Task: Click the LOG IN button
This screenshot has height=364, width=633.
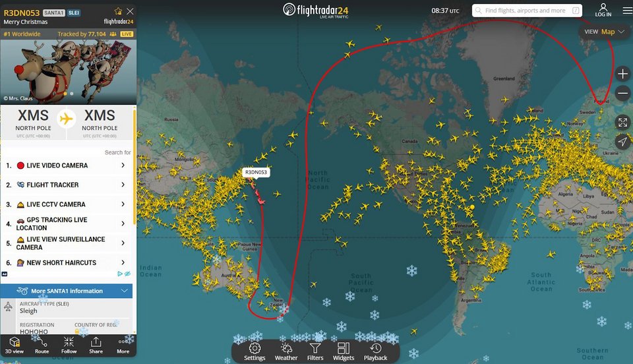Action: tap(603, 10)
